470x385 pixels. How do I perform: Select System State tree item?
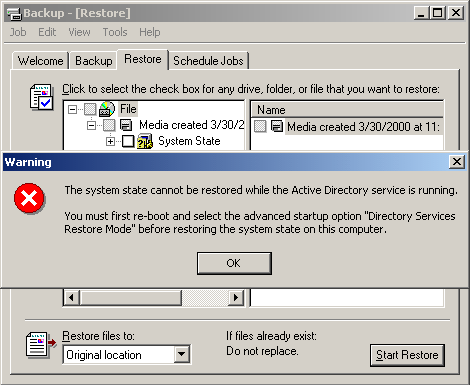click(189, 141)
